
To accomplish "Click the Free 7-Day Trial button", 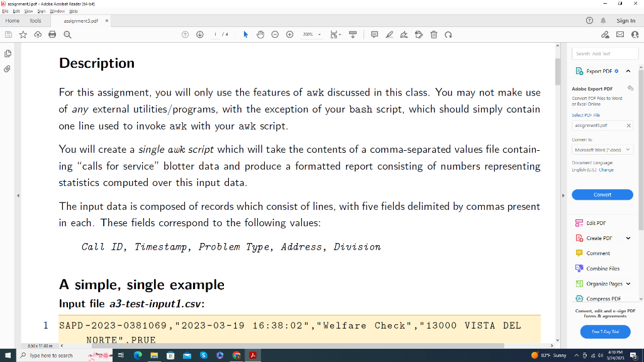I will [x=605, y=332].
